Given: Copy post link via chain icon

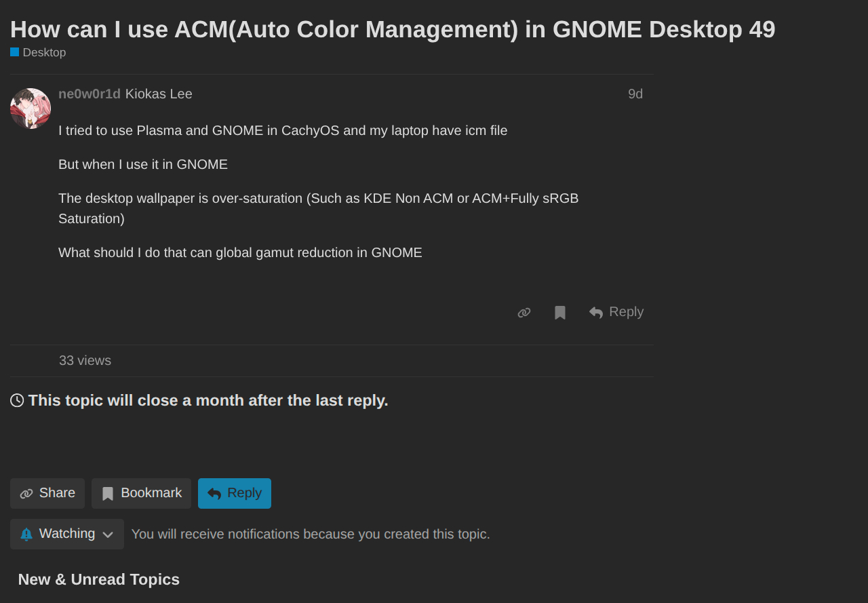Looking at the screenshot, I should tap(524, 313).
